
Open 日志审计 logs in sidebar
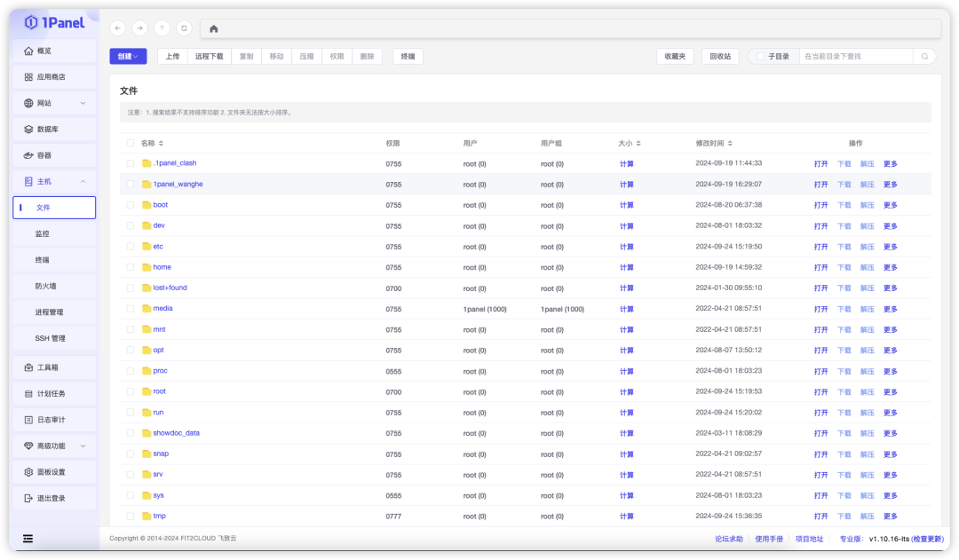[54, 420]
